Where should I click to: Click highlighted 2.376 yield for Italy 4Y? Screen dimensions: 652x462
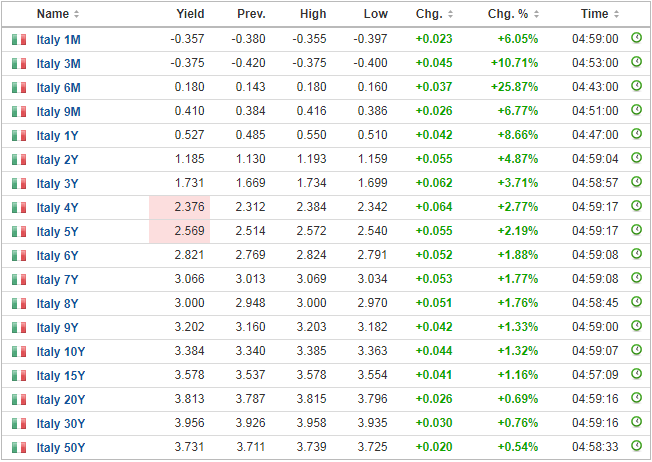[189, 207]
